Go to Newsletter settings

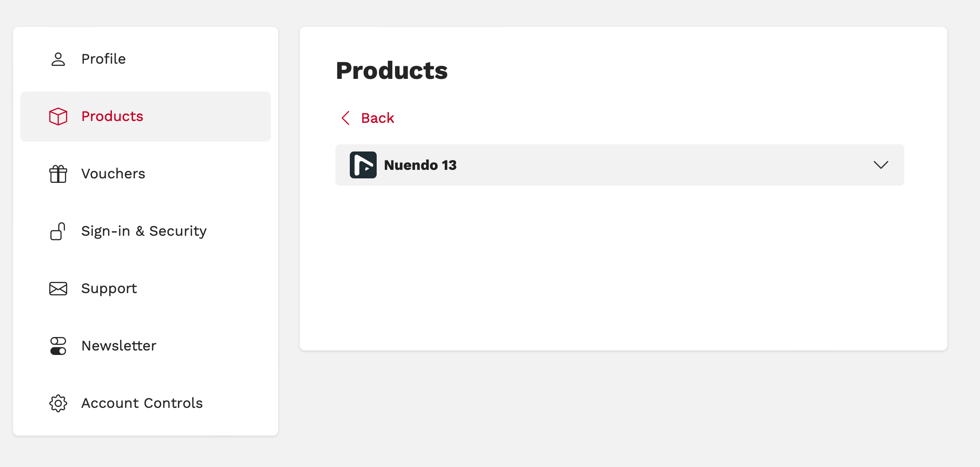(119, 346)
